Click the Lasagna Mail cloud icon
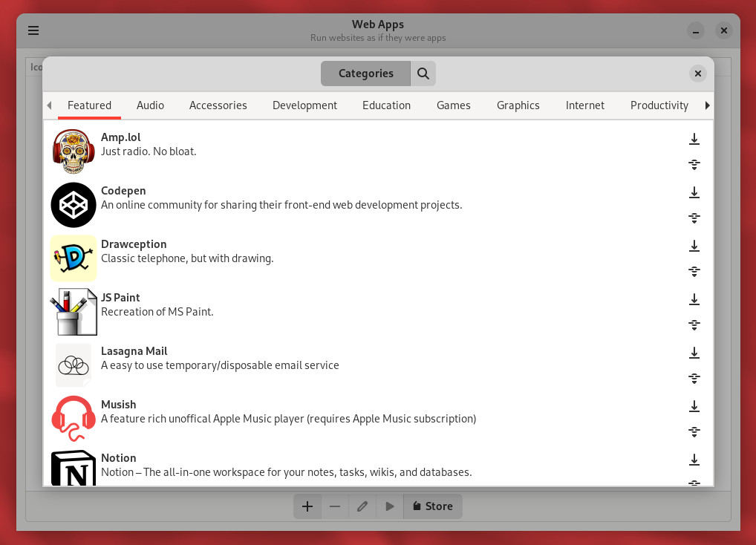 pyautogui.click(x=74, y=365)
